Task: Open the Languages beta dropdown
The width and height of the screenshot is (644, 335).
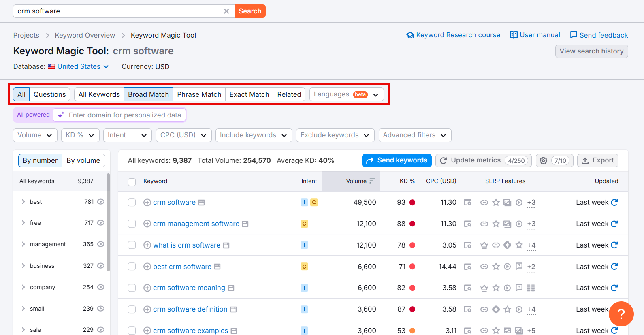Action: tap(346, 94)
